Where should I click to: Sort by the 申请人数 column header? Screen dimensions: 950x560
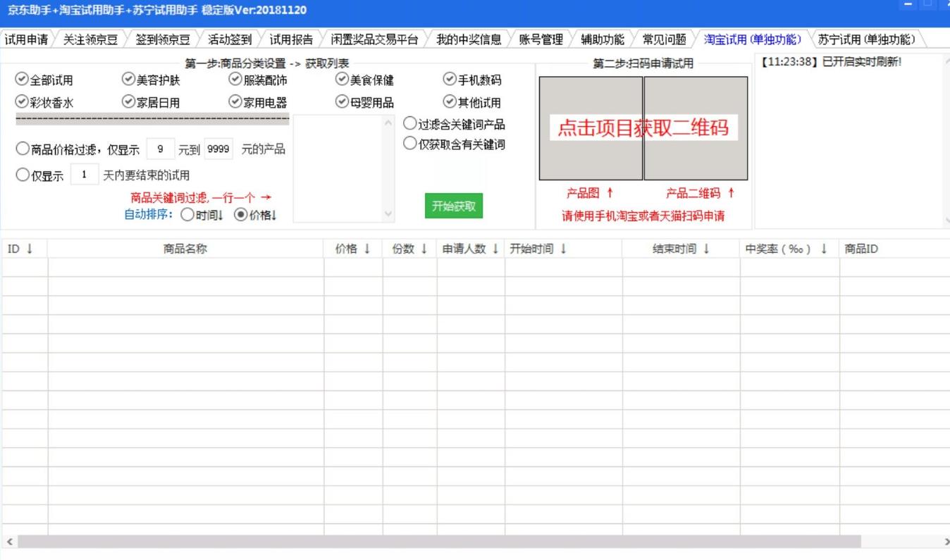[471, 249]
